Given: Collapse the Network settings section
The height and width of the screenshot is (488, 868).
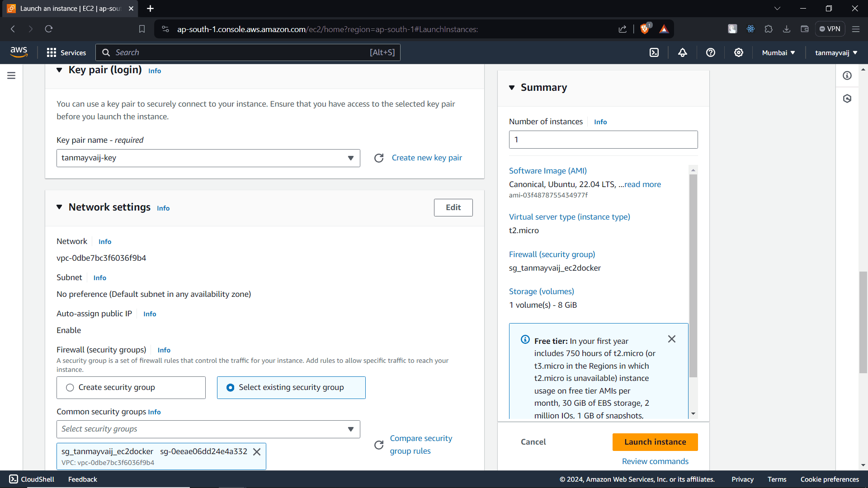Looking at the screenshot, I should coord(59,207).
